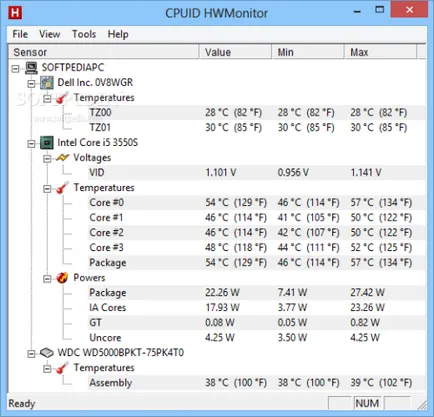The height and width of the screenshot is (417, 434).
Task: Click the Dell Inc. motherboard icon
Action: [x=47, y=83]
